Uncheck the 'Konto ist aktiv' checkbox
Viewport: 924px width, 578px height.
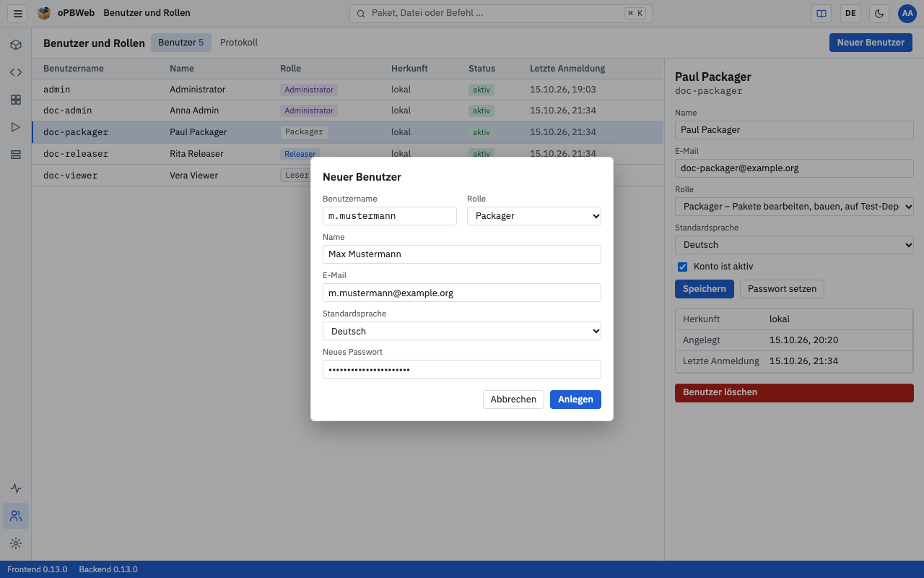(682, 267)
